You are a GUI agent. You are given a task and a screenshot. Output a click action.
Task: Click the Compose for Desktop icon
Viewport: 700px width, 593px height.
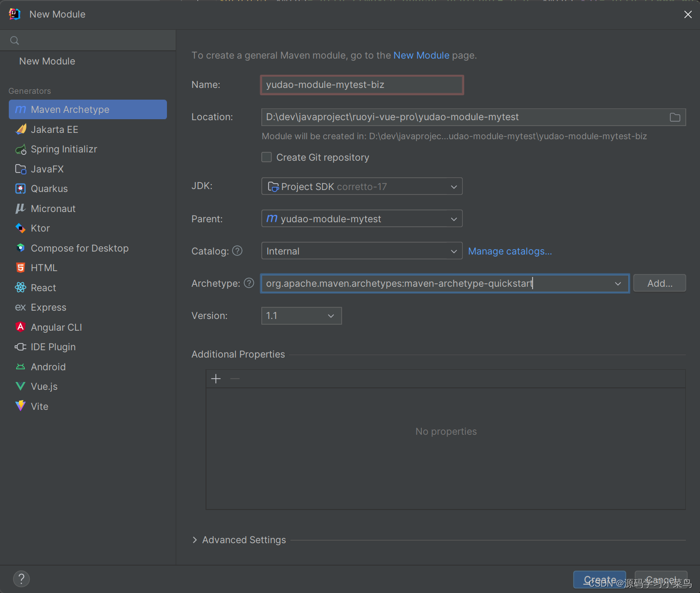click(x=21, y=248)
